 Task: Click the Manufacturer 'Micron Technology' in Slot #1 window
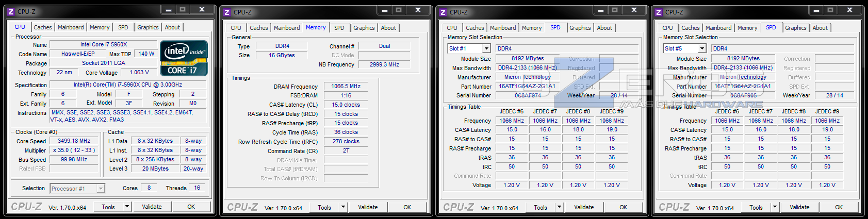pyautogui.click(x=528, y=77)
